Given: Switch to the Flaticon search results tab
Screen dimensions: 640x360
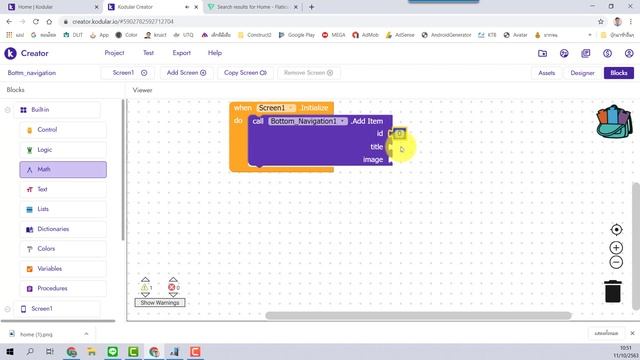Looking at the screenshot, I should point(252,7).
